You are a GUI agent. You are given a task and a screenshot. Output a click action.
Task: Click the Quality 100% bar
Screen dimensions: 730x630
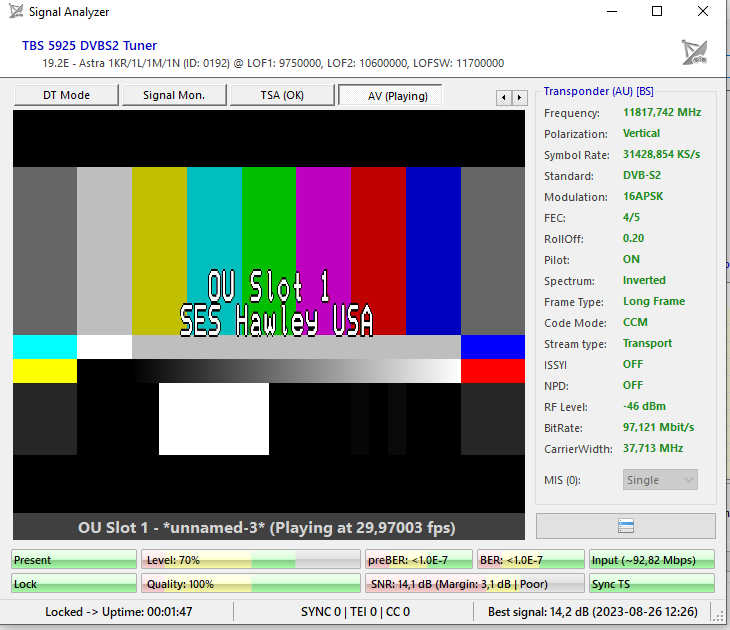251,584
